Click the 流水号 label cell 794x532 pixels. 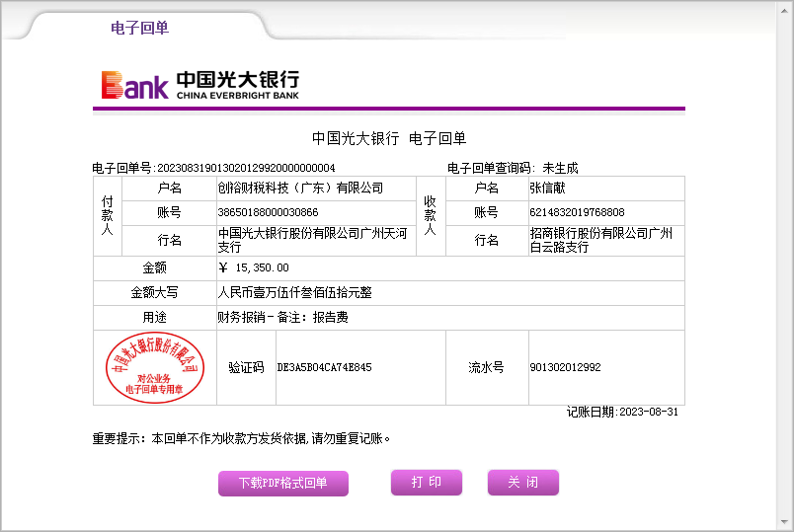coord(487,367)
